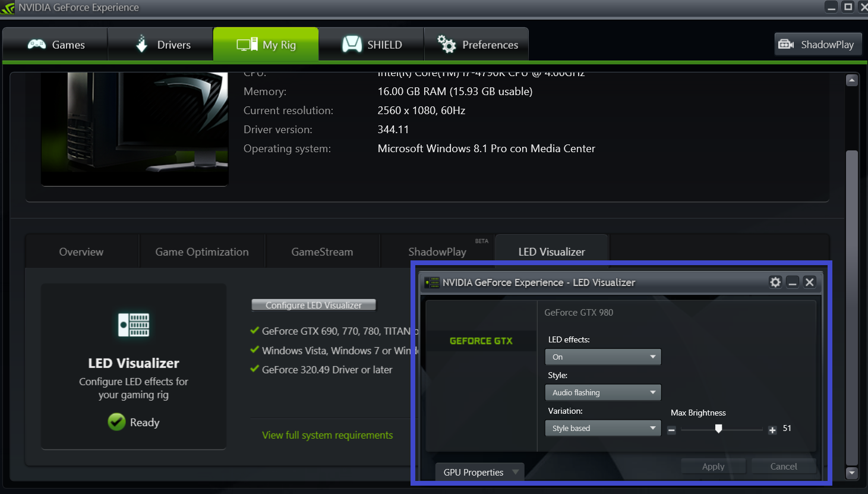
Task: Click the gears icon on Preferences tab
Action: 447,44
